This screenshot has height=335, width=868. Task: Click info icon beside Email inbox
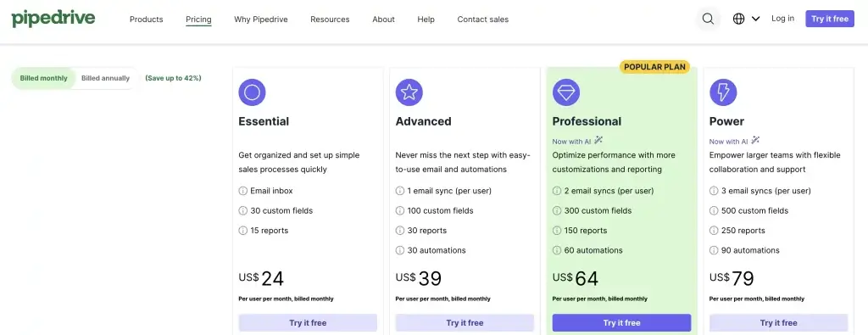pos(243,191)
